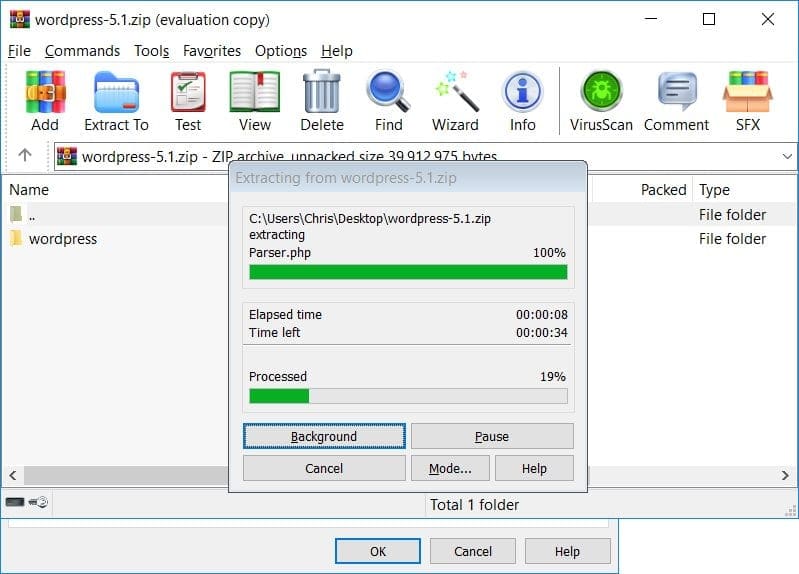The width and height of the screenshot is (799, 574).
Task: Open the File menu
Action: point(19,51)
